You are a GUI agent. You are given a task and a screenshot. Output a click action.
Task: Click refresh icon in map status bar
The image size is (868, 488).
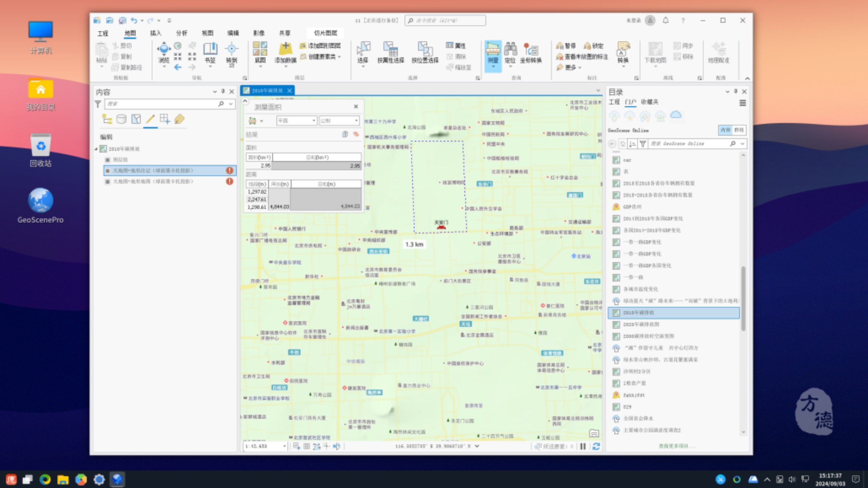[596, 446]
